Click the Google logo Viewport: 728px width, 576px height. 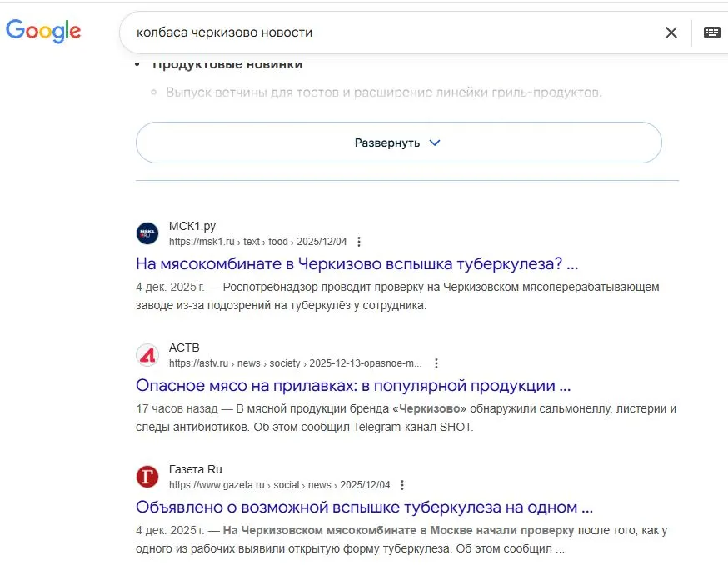(x=43, y=32)
